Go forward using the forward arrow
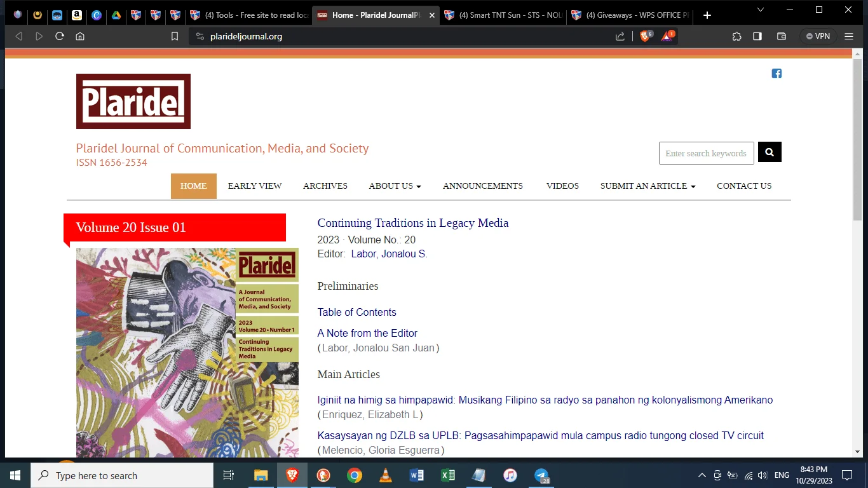This screenshot has width=868, height=488. coord(39,36)
